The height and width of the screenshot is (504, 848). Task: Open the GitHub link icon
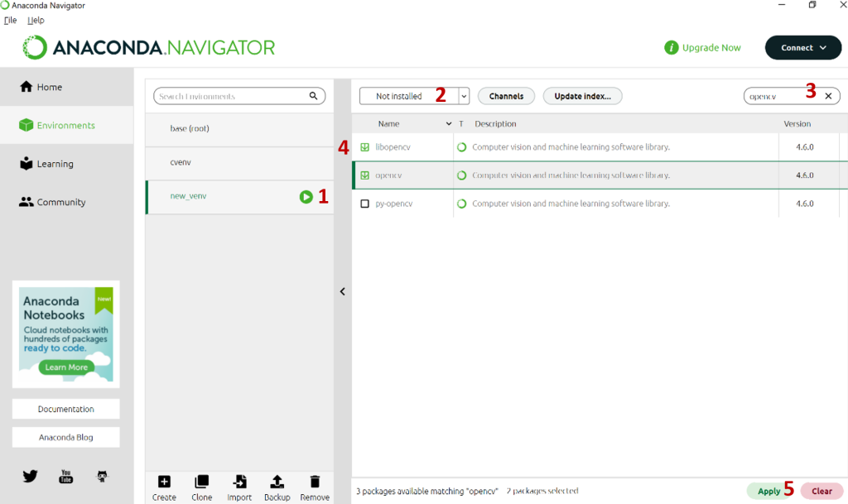(102, 476)
